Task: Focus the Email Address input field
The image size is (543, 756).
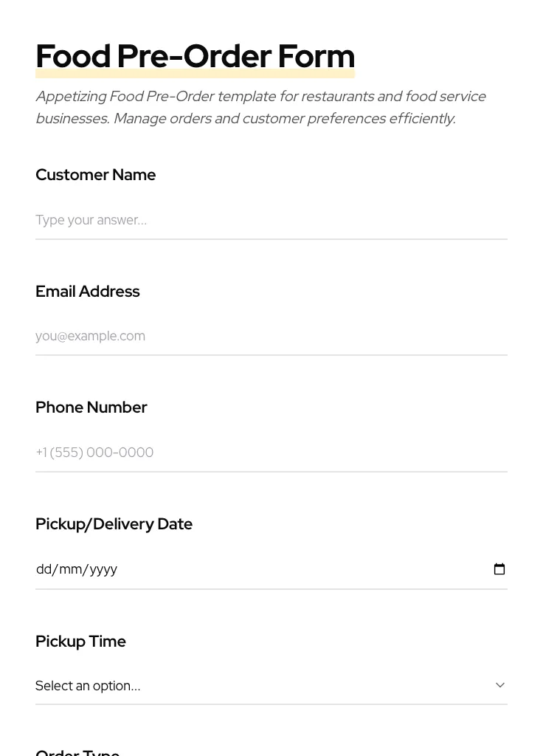Action: pyautogui.click(x=271, y=336)
